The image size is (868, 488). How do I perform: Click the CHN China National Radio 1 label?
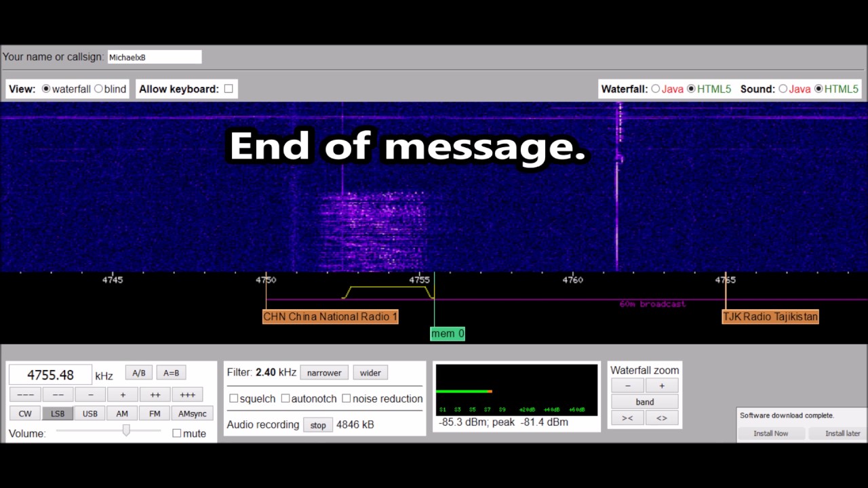point(330,317)
